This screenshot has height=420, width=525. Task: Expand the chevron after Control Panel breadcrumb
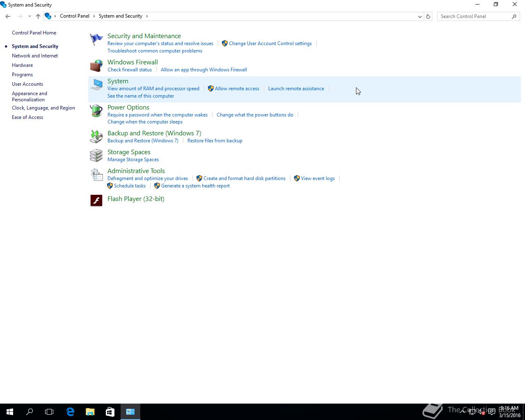coord(94,16)
